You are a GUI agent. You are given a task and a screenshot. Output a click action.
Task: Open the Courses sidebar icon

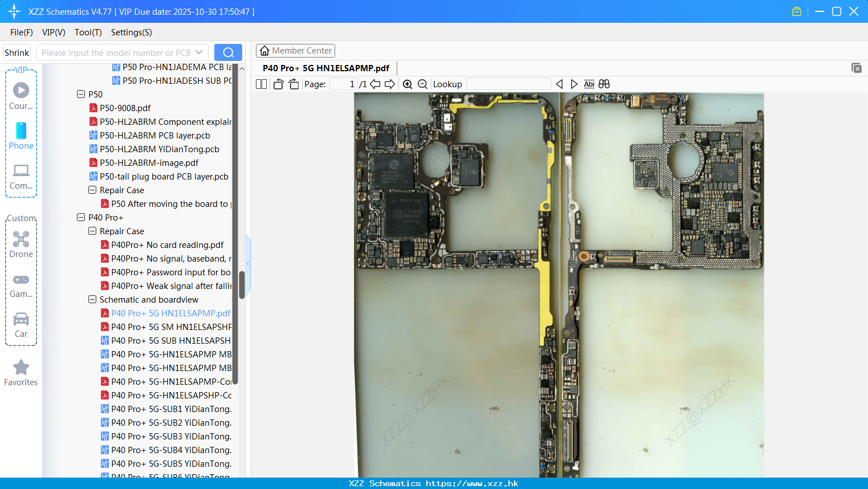[21, 96]
